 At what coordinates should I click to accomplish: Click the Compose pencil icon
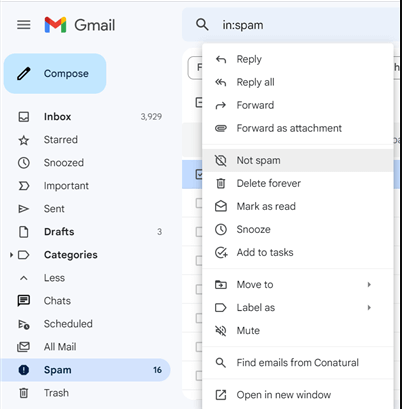coord(24,74)
